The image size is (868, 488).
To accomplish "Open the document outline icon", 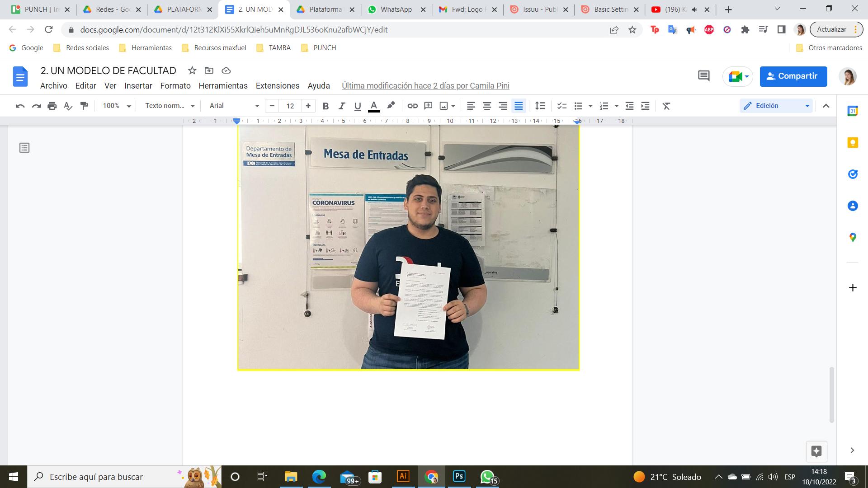I will pyautogui.click(x=24, y=148).
